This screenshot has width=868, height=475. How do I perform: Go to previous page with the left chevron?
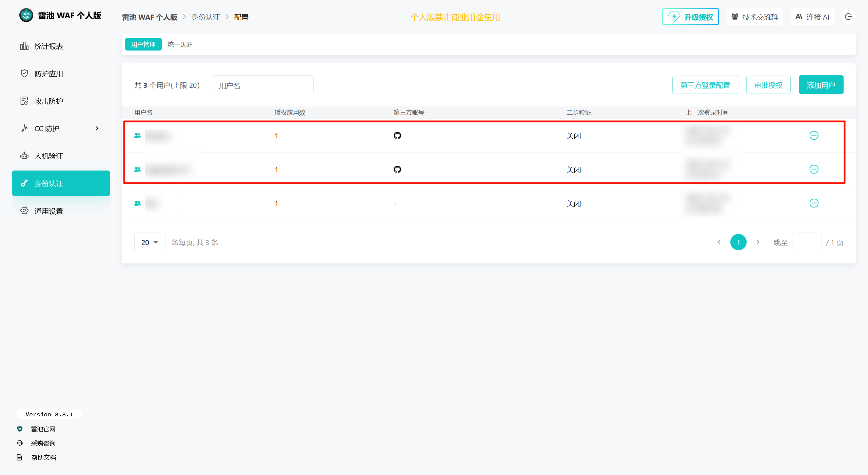[x=719, y=242]
